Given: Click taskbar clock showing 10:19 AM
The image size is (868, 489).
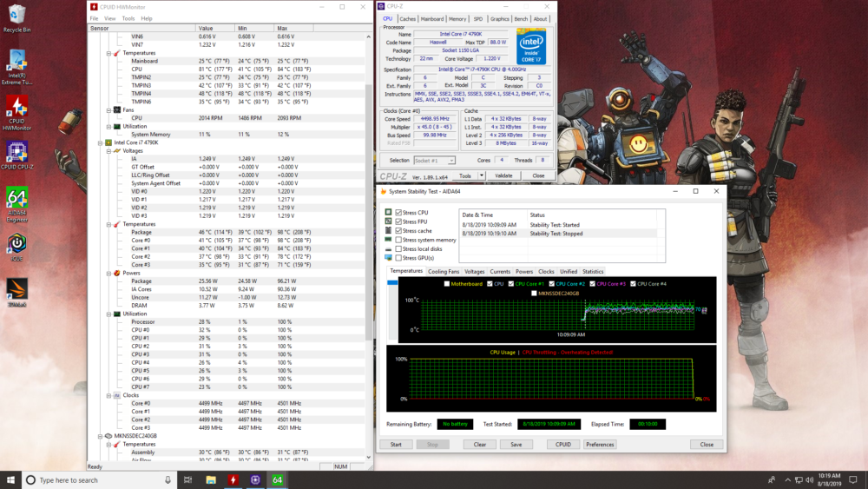Looking at the screenshot, I should coord(829,479).
